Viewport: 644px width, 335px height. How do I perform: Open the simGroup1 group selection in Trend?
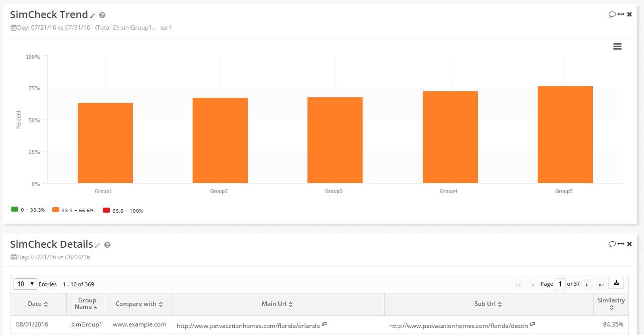tap(138, 28)
